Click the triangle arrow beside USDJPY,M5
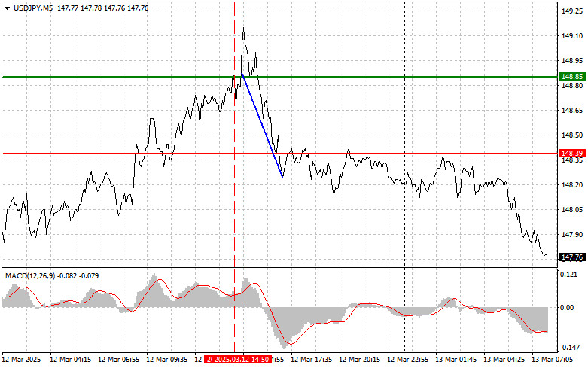Image resolution: width=588 pixels, height=368 pixels. [x=7, y=8]
